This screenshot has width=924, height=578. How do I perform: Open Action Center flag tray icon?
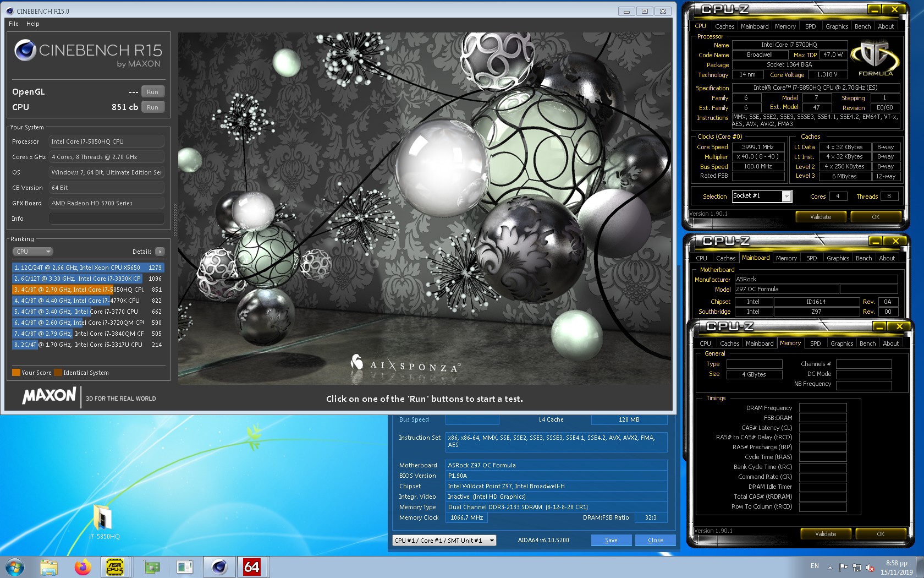click(843, 568)
